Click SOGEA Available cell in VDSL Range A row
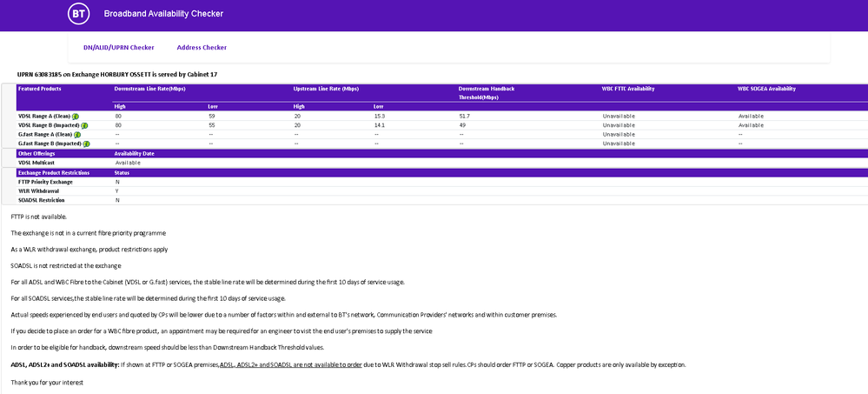This screenshot has height=394, width=868. click(751, 117)
